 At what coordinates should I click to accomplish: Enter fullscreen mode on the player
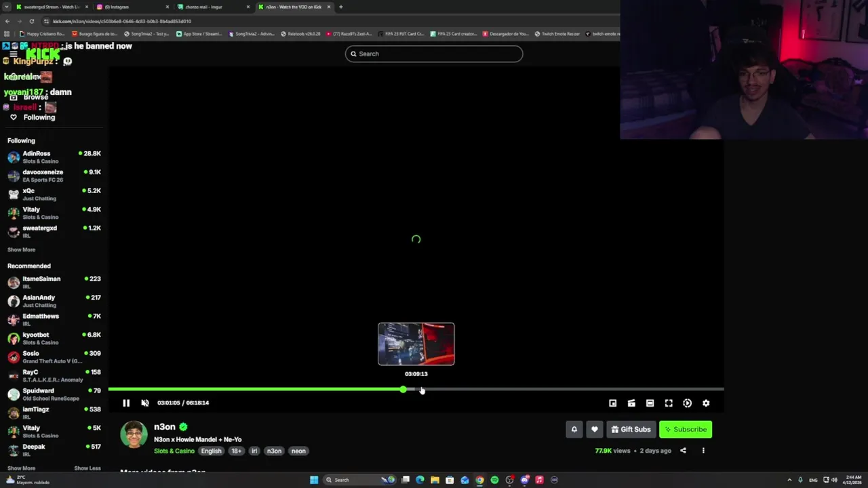669,403
